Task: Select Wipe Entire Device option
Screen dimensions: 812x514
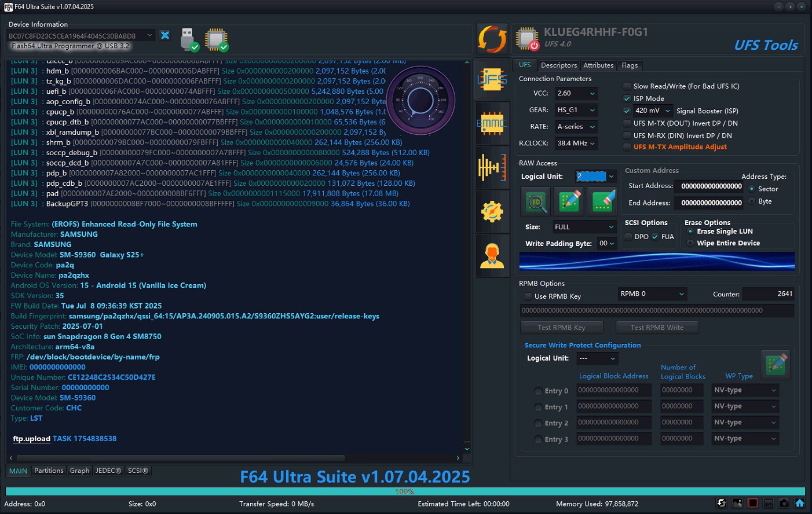Action: tap(690, 244)
